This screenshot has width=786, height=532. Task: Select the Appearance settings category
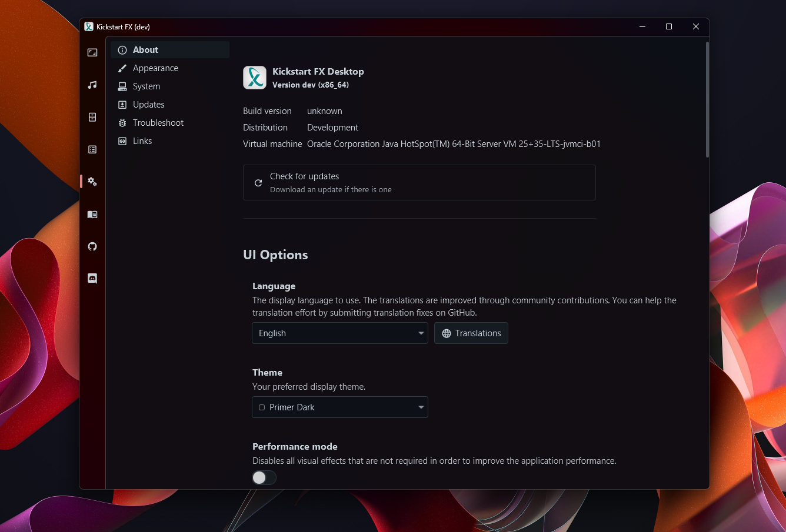170,68
